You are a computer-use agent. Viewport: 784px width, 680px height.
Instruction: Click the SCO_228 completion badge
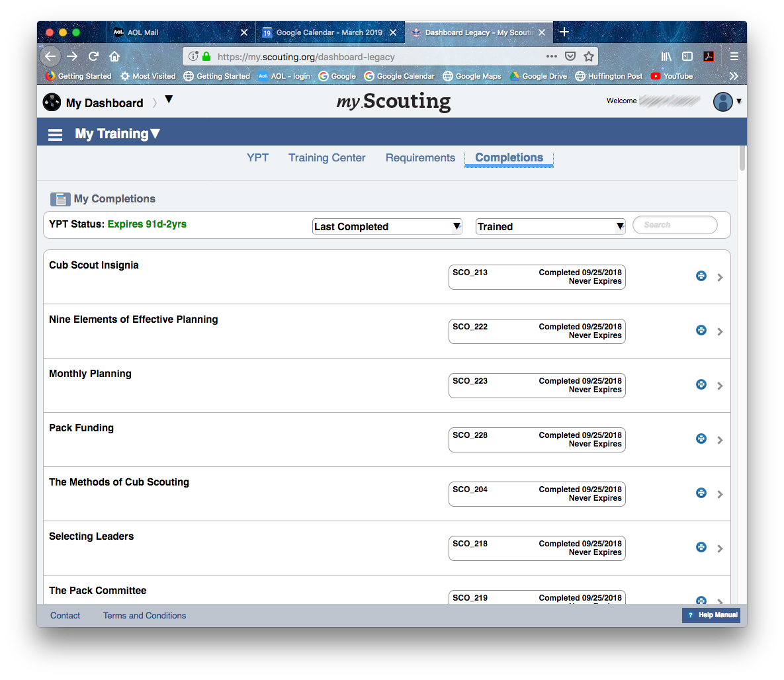tap(537, 439)
